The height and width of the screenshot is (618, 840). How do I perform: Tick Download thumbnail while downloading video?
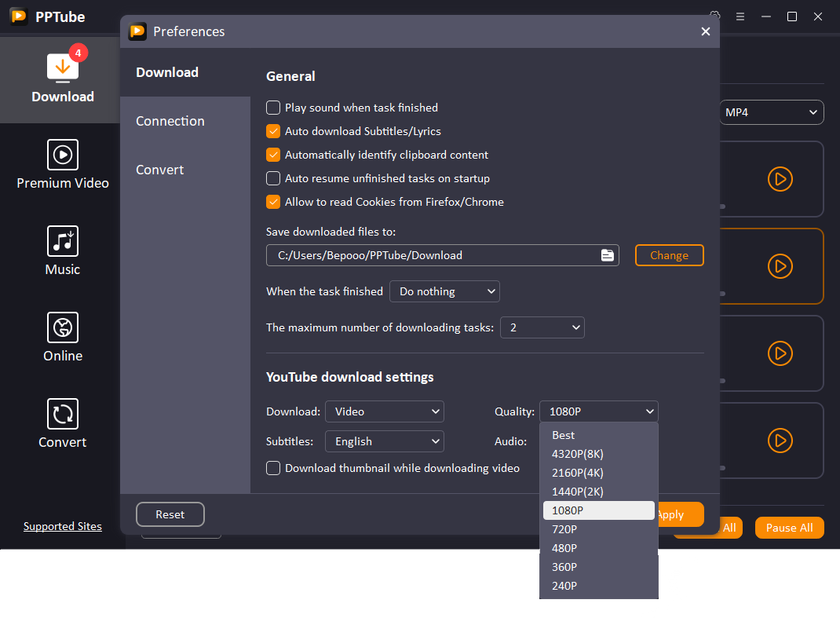coord(273,468)
